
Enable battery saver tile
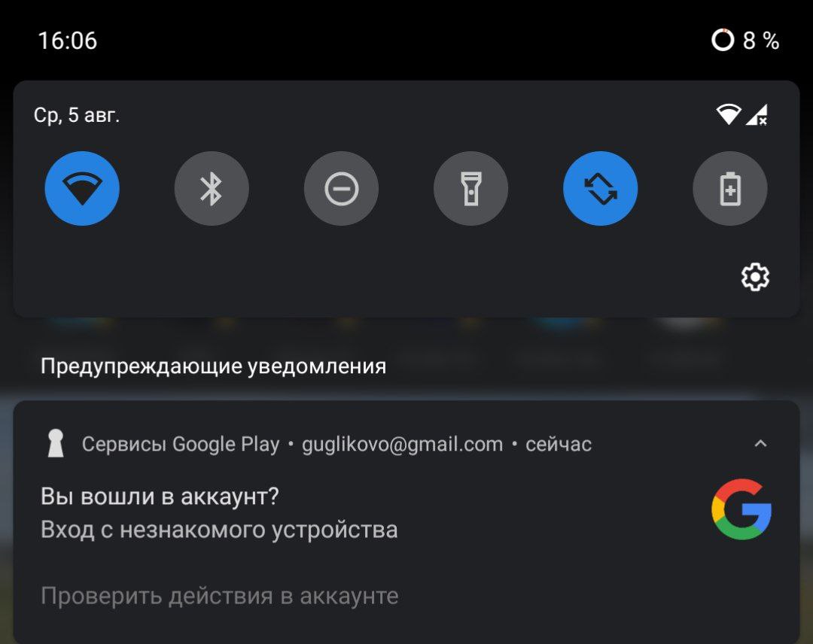point(730,188)
